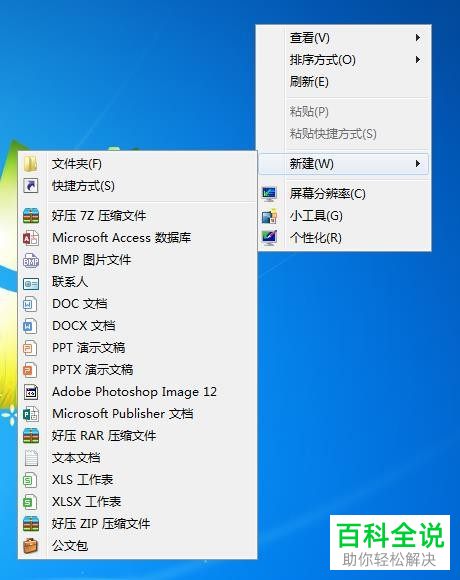Click the Microsoft Access database icon
This screenshot has width=460, height=580.
[x=31, y=237]
